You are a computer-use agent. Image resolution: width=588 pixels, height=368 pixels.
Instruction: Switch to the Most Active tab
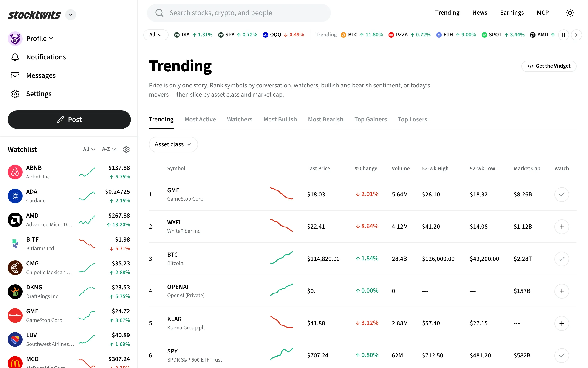[200, 120]
